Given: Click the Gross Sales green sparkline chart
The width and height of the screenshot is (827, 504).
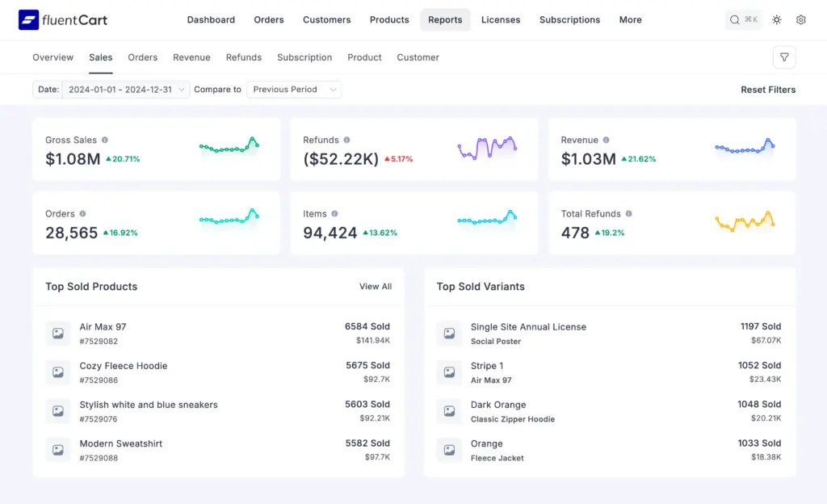Looking at the screenshot, I should [229, 146].
